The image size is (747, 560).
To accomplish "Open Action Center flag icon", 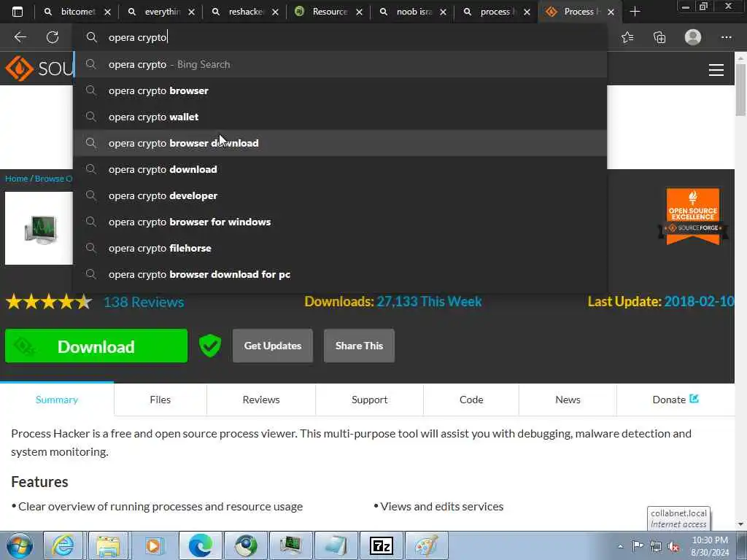I will click(638, 545).
